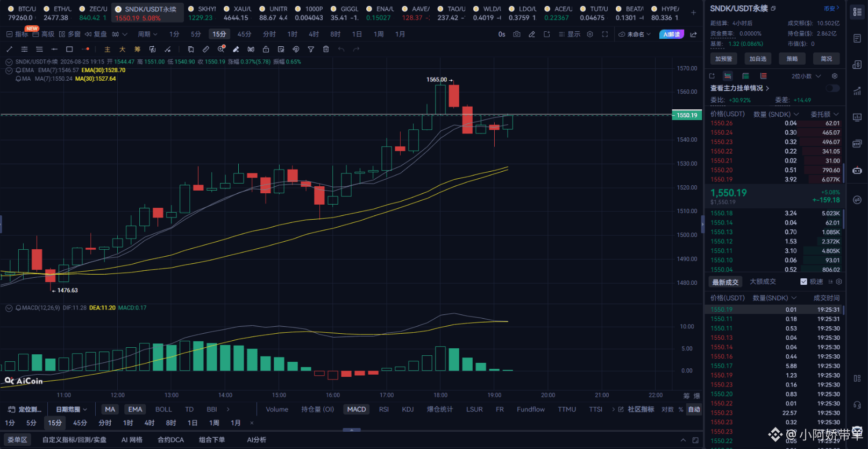Lock drawings with the padlock icon
This screenshot has width=868, height=449.
point(266,49)
